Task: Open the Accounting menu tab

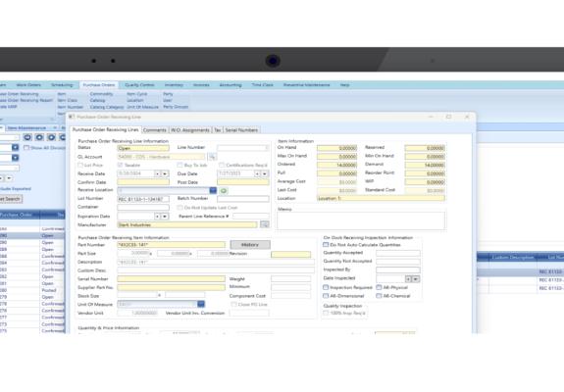Action: tap(231, 85)
